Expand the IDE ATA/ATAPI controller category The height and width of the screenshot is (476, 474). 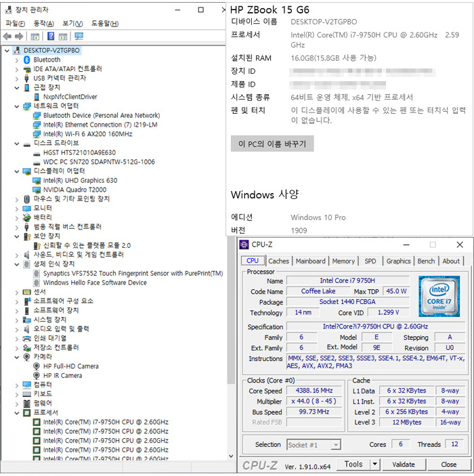coord(17,70)
